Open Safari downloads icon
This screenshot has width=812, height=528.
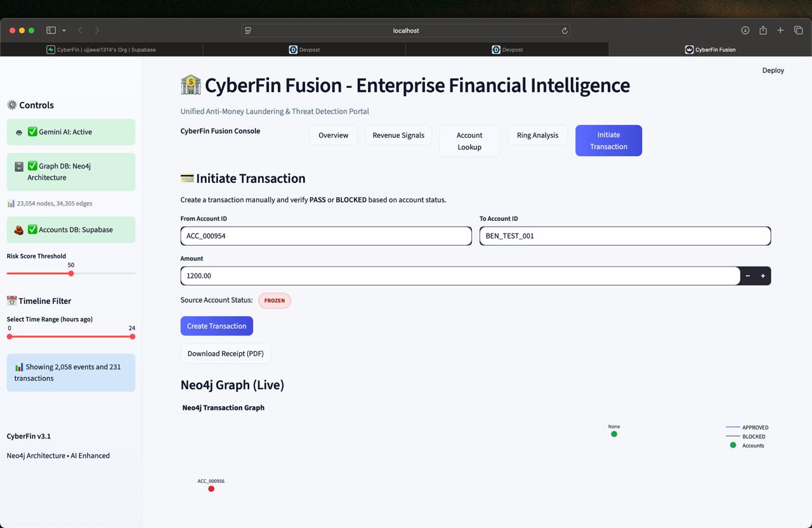click(745, 30)
